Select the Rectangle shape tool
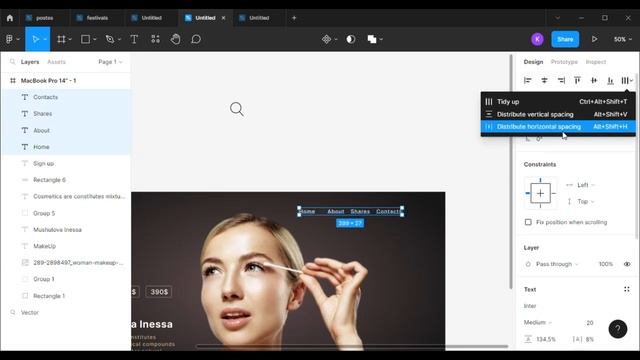 pos(85,39)
